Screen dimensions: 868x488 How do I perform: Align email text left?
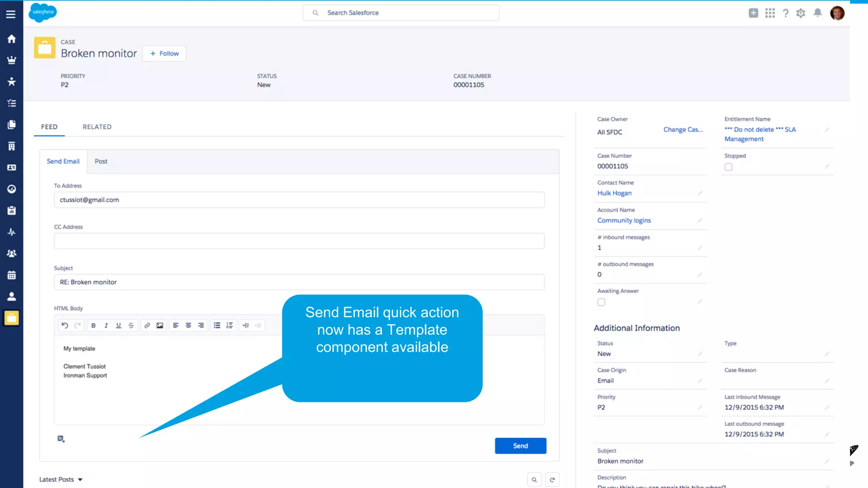176,325
